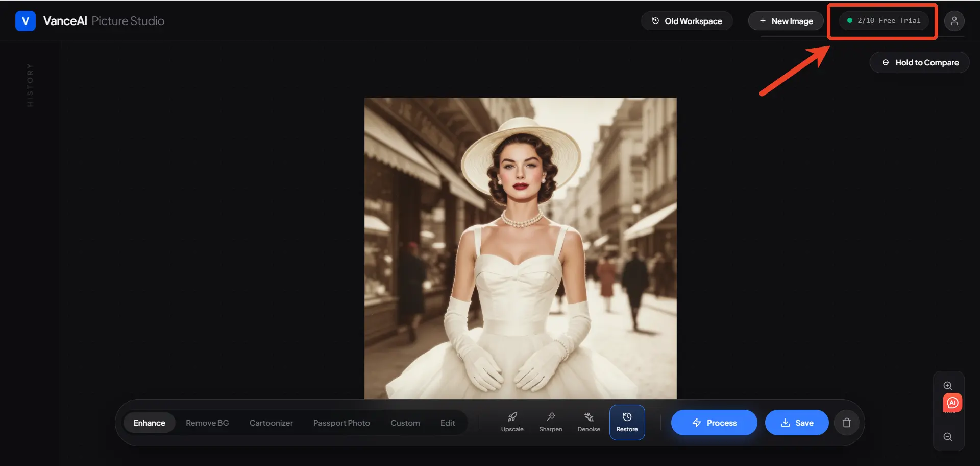Delete image with trash icon
The height and width of the screenshot is (466, 980).
click(x=846, y=423)
